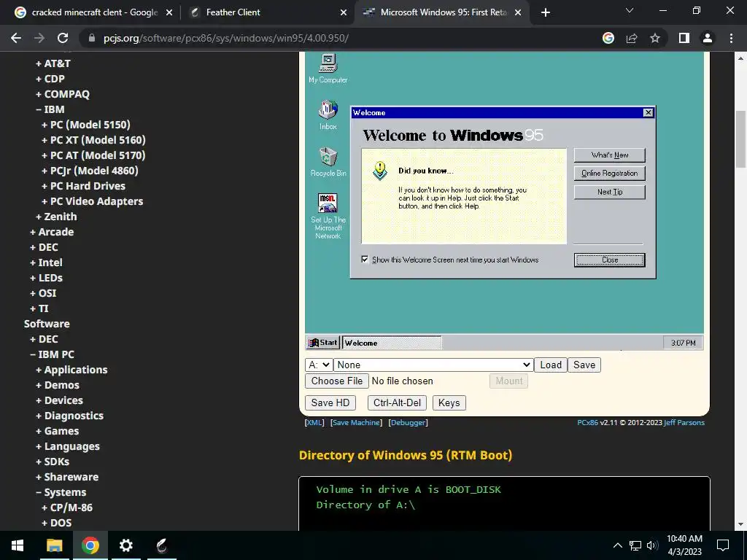Open XML link
The height and width of the screenshot is (560, 747).
tap(314, 422)
